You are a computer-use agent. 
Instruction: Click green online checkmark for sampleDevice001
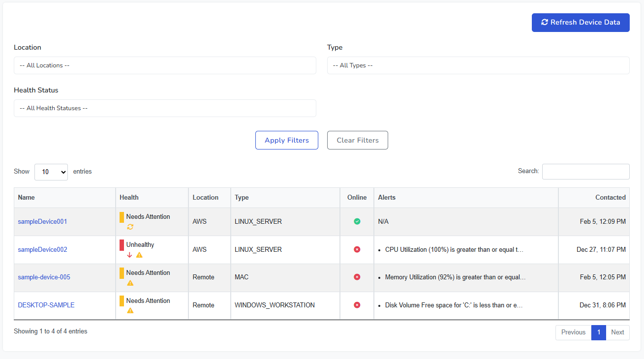point(357,222)
